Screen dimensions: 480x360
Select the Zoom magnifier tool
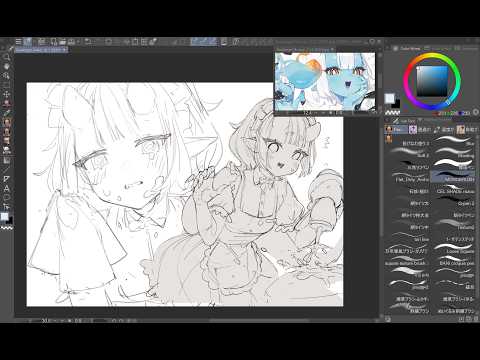[6, 57]
